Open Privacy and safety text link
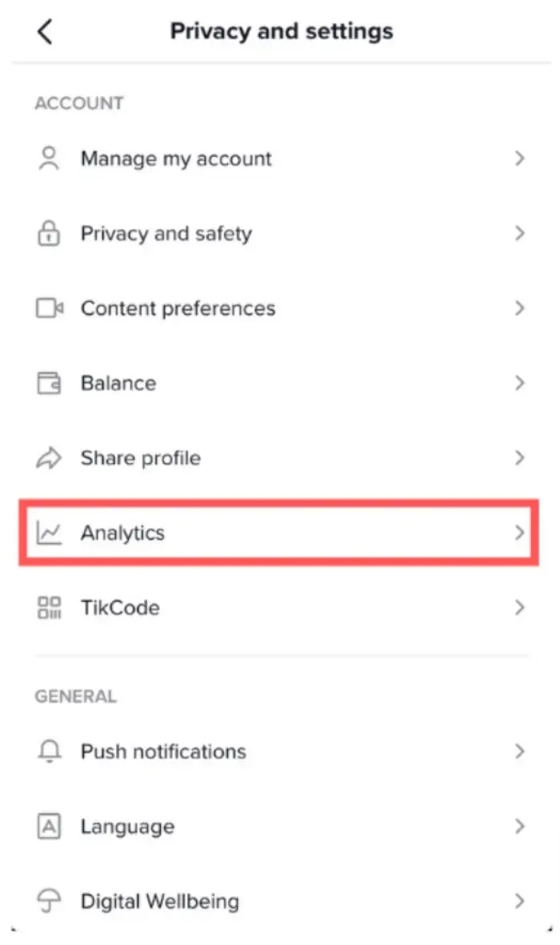560x945 pixels. [x=166, y=234]
